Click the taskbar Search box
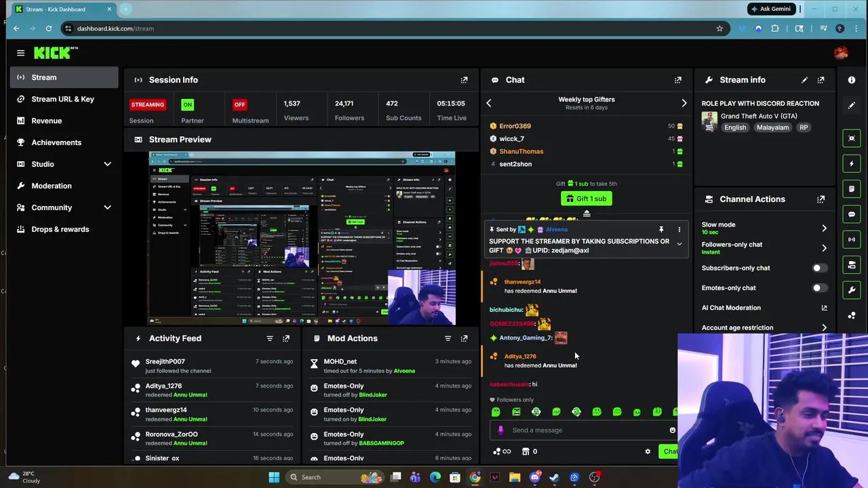The width and height of the screenshot is (868, 488). pos(335,477)
